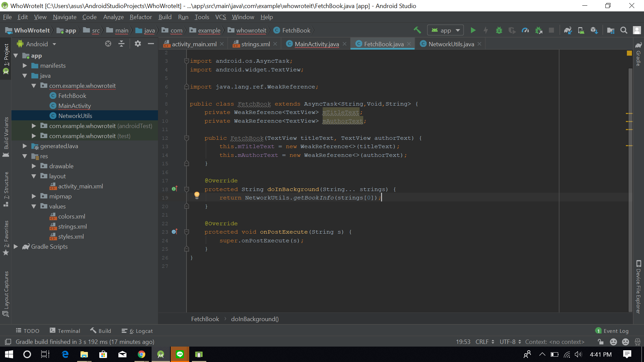The height and width of the screenshot is (362, 644).
Task: Click the Profile app gauge icon
Action: pos(525,31)
